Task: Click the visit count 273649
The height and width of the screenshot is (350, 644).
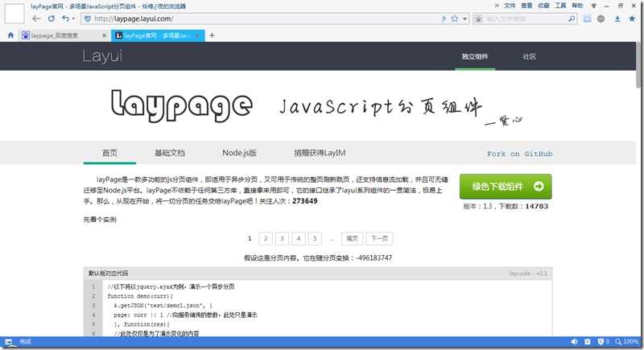Action: coord(305,201)
